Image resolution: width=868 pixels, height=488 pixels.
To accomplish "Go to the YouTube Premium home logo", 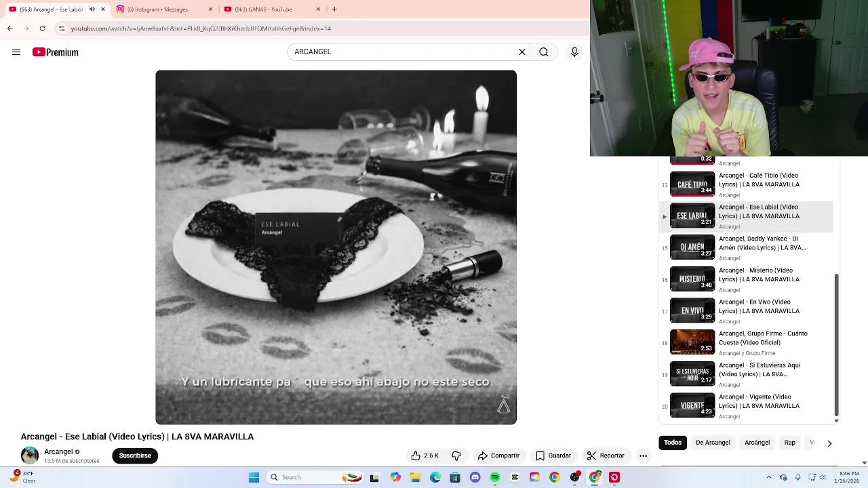I will [55, 52].
